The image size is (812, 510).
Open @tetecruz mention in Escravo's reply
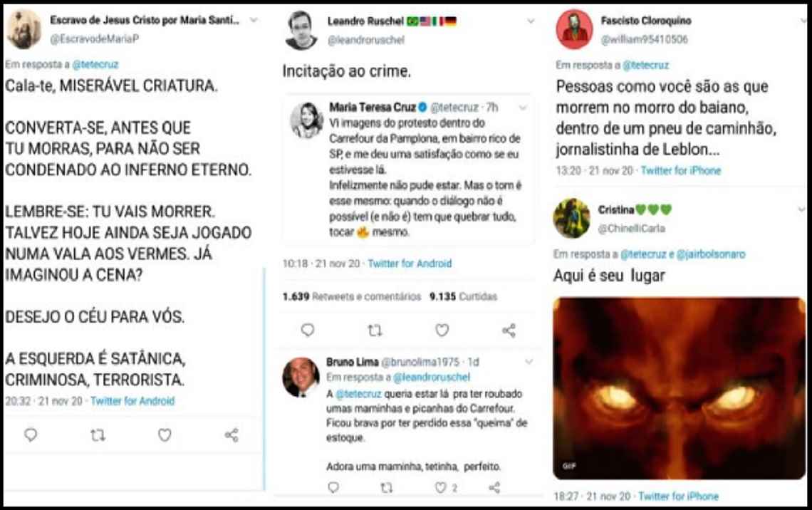point(95,65)
